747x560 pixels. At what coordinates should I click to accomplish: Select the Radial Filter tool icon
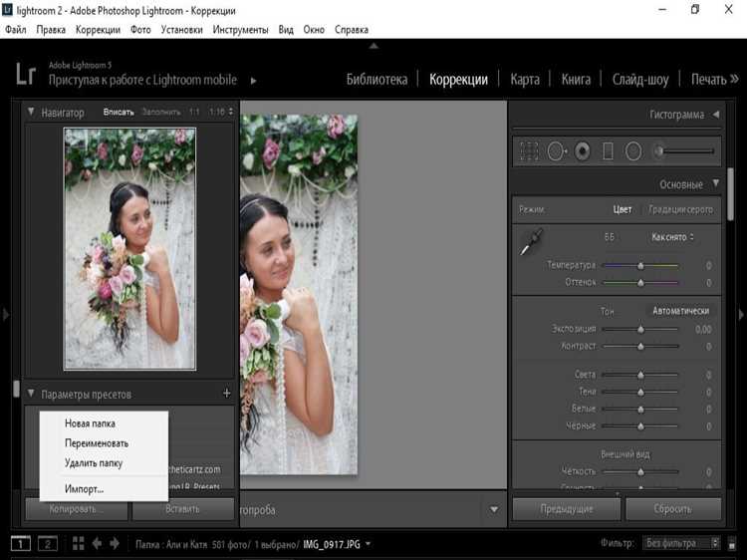[633, 151]
